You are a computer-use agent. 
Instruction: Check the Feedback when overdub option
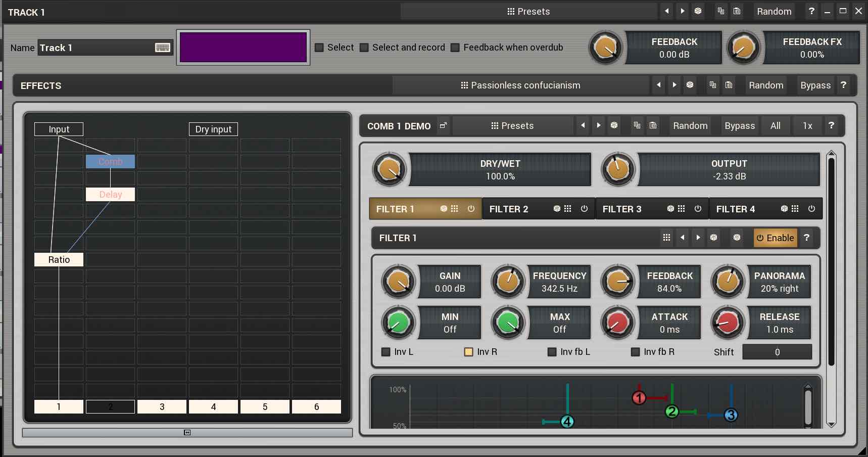455,48
